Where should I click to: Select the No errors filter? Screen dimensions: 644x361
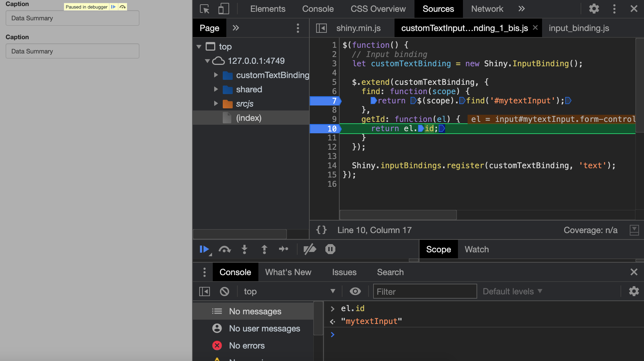[253, 345]
